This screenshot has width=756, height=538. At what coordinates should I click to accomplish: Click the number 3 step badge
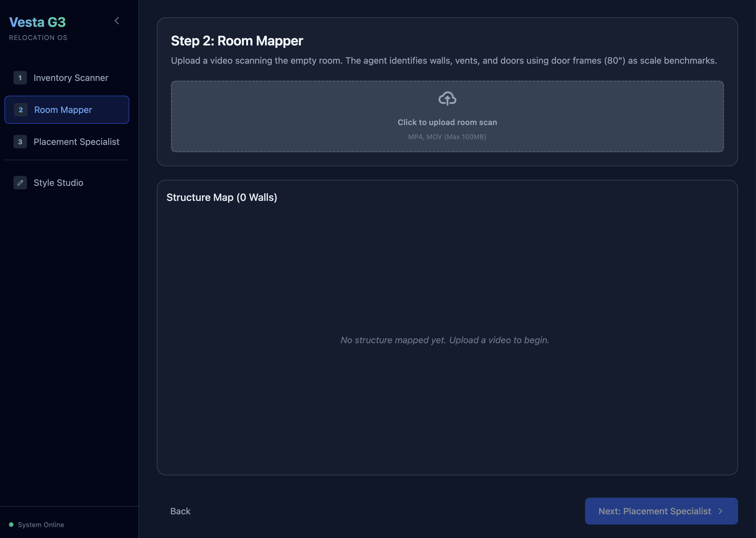[x=20, y=142]
